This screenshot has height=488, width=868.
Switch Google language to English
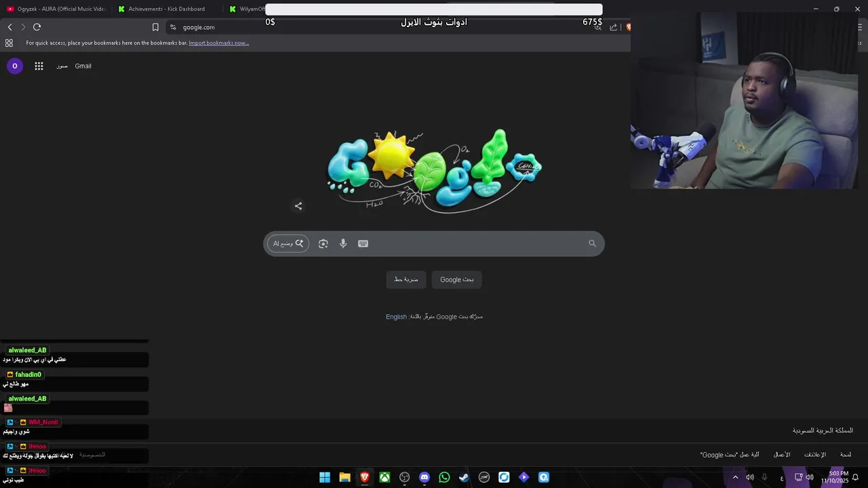396,317
